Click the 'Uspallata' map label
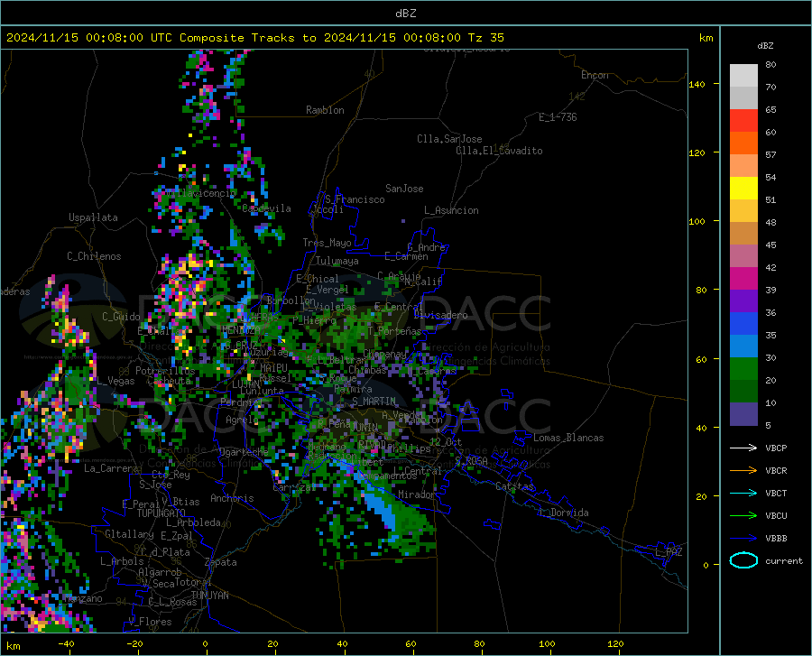Screen dimensions: 812x656 pos(93,217)
